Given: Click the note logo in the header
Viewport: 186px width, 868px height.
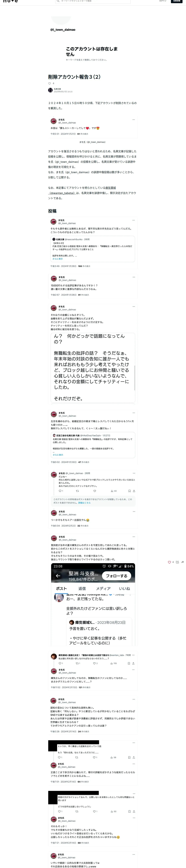Looking at the screenshot, I should click(x=10, y=1).
